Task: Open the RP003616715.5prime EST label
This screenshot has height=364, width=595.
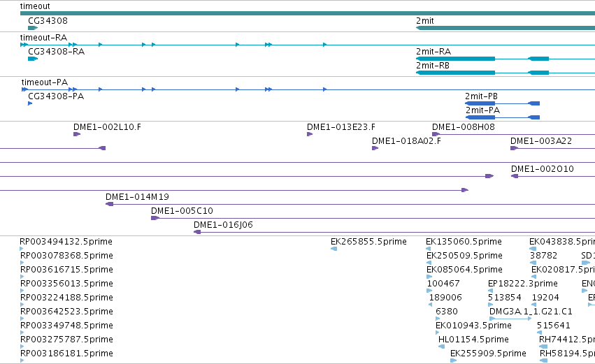Action: coord(66,270)
